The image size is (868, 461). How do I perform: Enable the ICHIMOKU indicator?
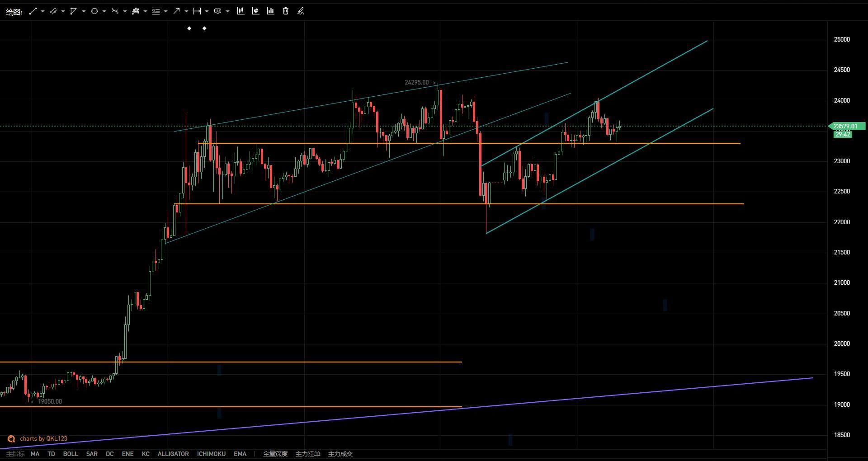click(211, 454)
